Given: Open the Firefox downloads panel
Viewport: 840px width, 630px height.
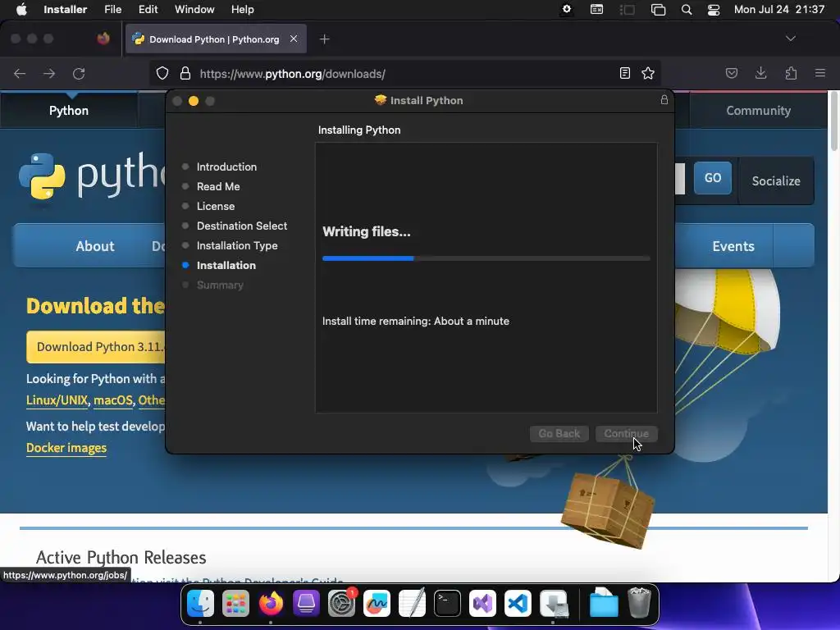Looking at the screenshot, I should 760,73.
